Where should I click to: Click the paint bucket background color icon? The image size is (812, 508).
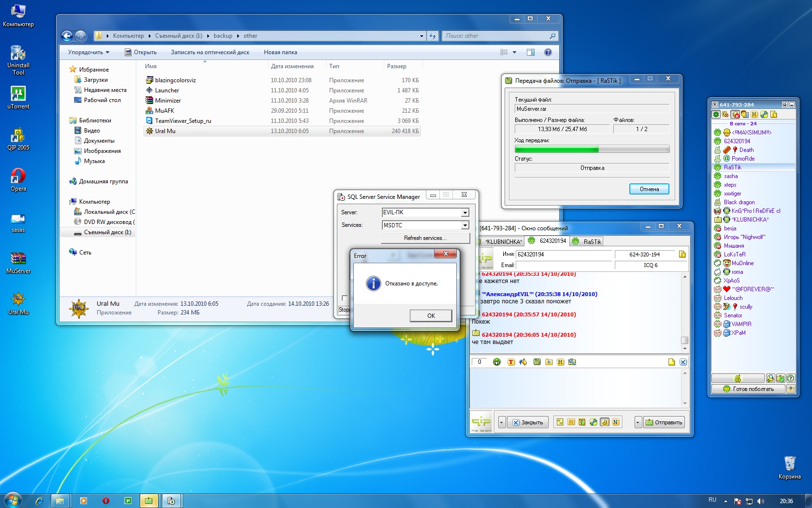[x=523, y=362]
